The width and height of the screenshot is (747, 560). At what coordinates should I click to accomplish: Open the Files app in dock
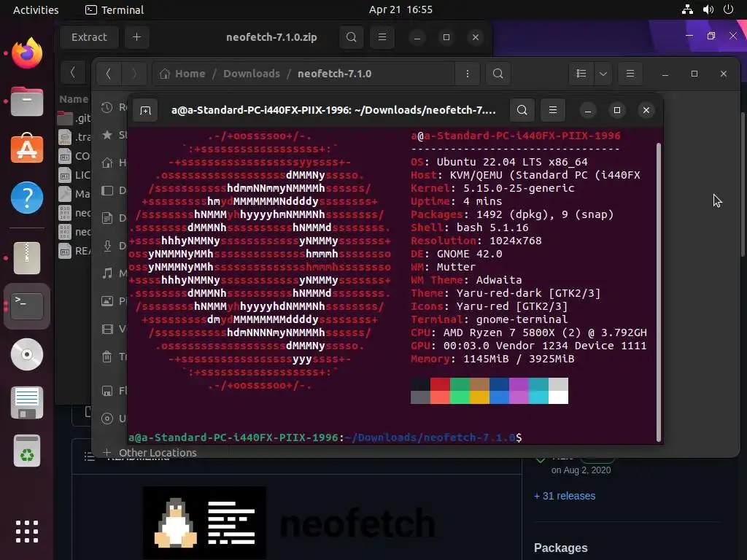27,101
